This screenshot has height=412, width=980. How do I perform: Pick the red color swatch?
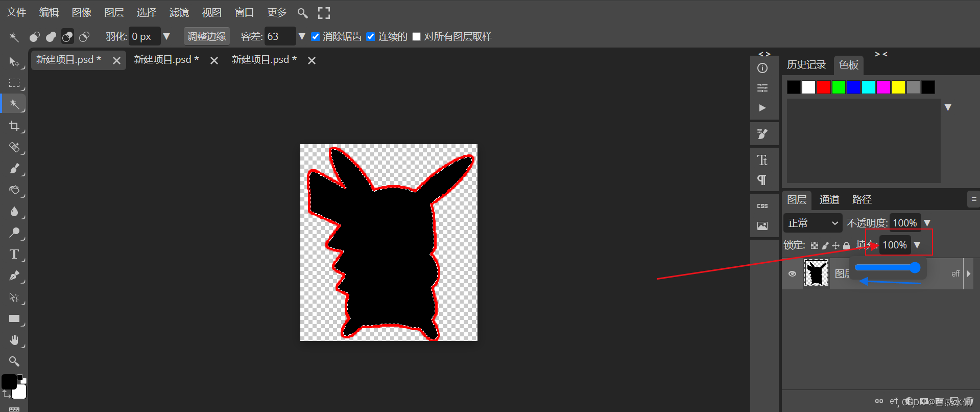pos(823,87)
